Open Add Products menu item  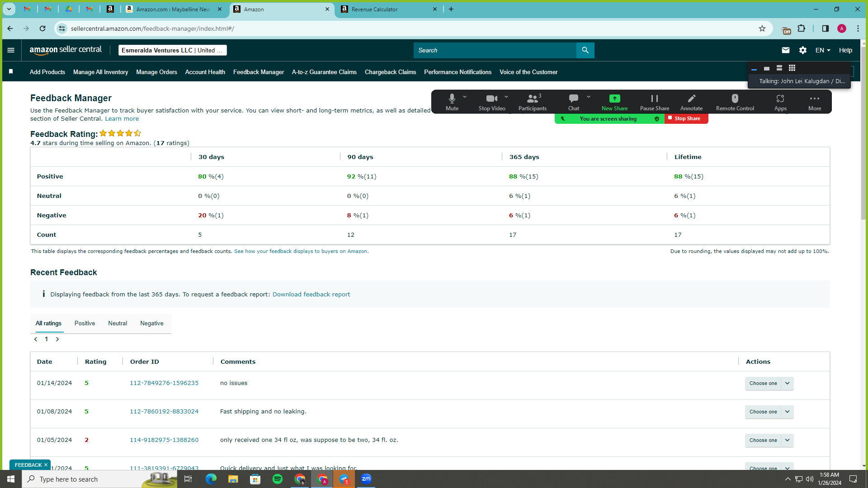point(47,72)
